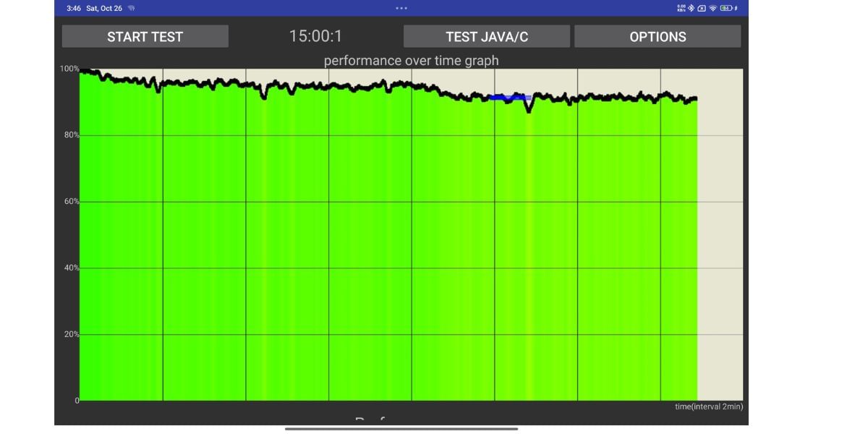Tap the no-SIM card status icon
Image resolution: width=868 pixels, height=434 pixels.
tap(702, 8)
